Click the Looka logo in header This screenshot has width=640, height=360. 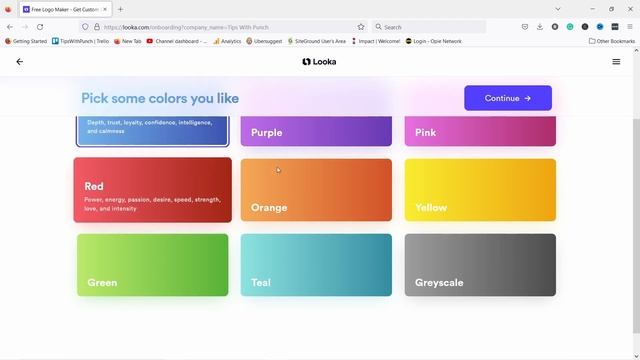[x=319, y=62]
